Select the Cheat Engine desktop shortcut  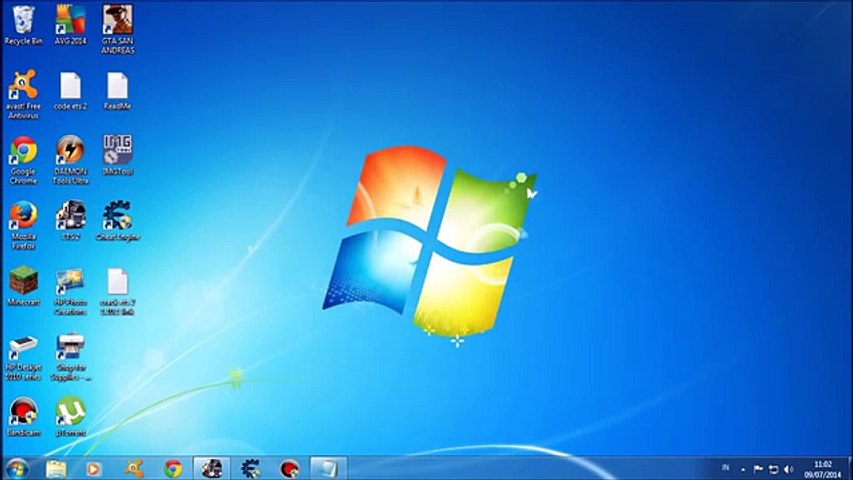118,221
